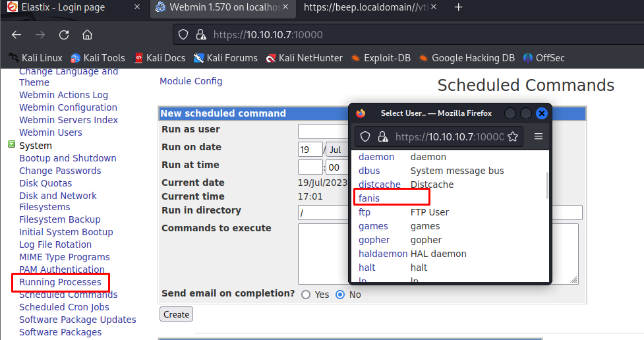This screenshot has height=340, width=644.
Task: Open MIME Type Programs link
Action: tap(65, 257)
